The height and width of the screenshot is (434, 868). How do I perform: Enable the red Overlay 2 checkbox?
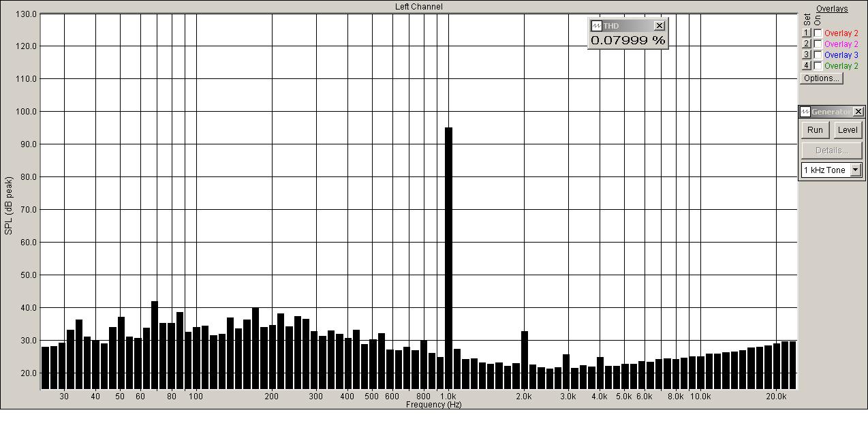[x=818, y=33]
